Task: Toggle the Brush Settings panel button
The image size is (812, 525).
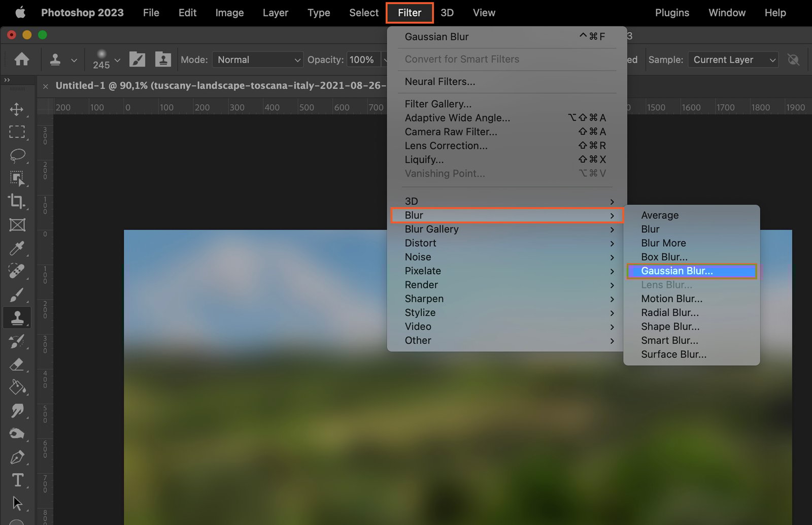Action: 137,59
